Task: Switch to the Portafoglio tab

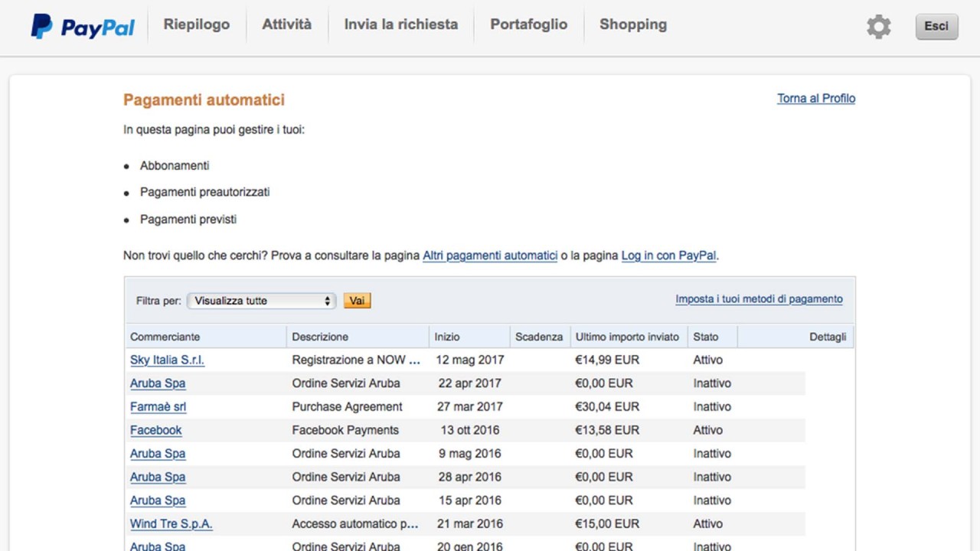Action: [x=528, y=24]
